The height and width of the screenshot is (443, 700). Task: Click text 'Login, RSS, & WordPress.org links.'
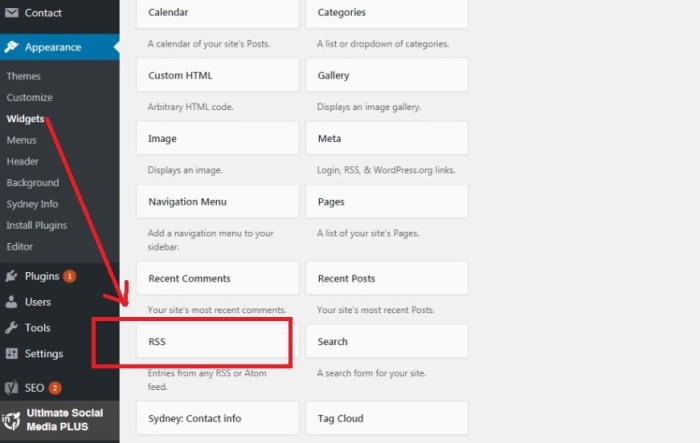(386, 170)
